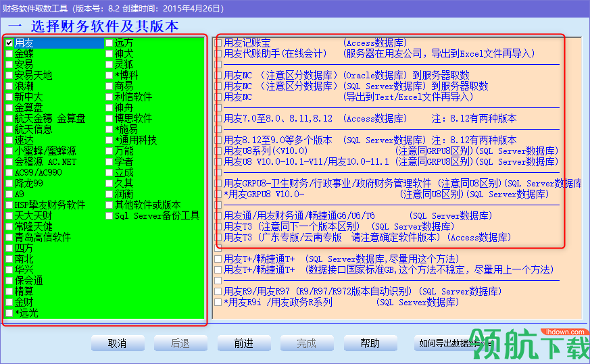Check HSP挚友财务软件 option
The image size is (590, 364).
point(9,205)
